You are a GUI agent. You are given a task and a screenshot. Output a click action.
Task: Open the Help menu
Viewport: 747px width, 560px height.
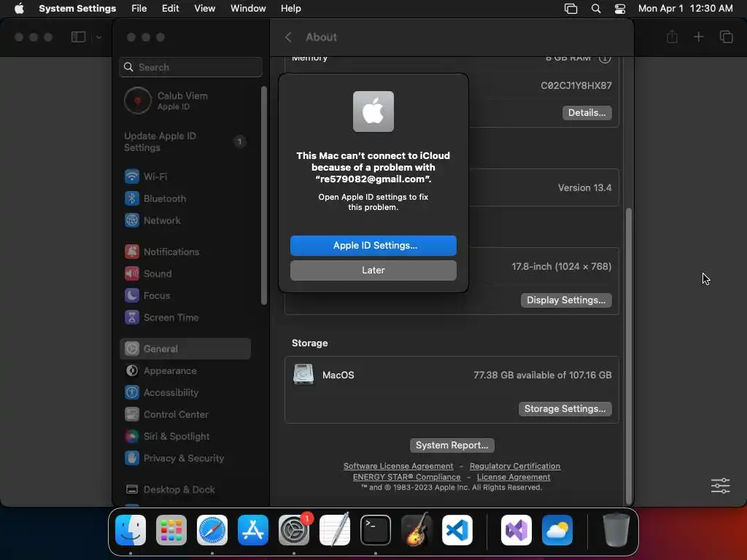pyautogui.click(x=290, y=9)
